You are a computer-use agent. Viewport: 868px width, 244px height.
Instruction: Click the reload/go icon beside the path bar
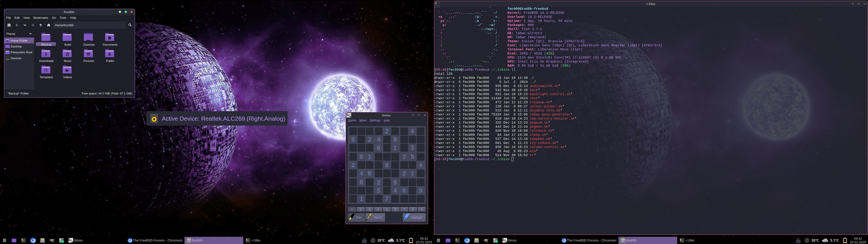(130, 25)
